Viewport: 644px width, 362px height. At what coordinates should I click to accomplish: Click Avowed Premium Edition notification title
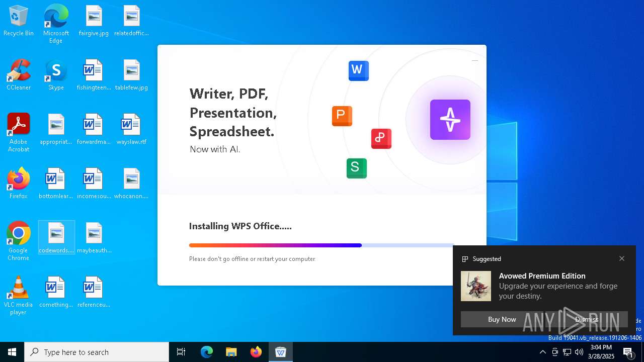pyautogui.click(x=542, y=276)
